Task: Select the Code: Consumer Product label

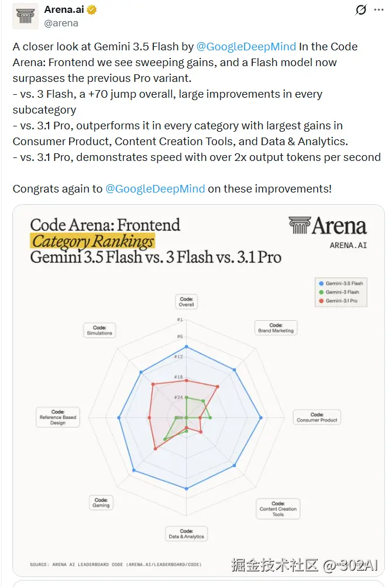Action: 317,417
